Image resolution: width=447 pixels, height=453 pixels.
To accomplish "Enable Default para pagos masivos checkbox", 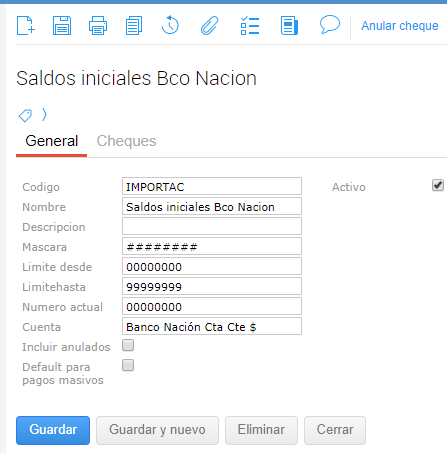I will pos(128,365).
